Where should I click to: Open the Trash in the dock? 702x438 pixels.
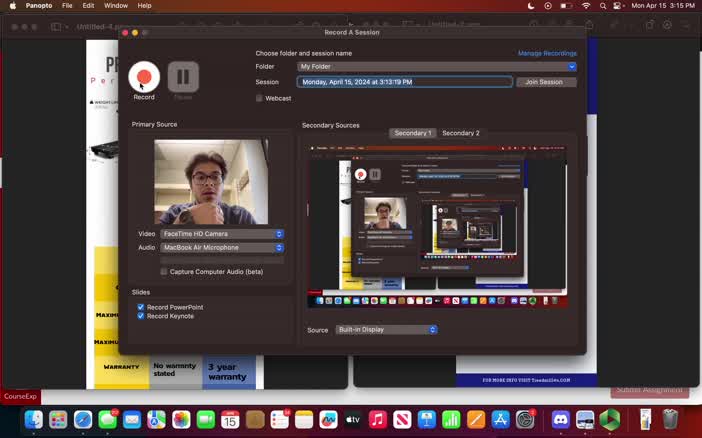coord(670,420)
